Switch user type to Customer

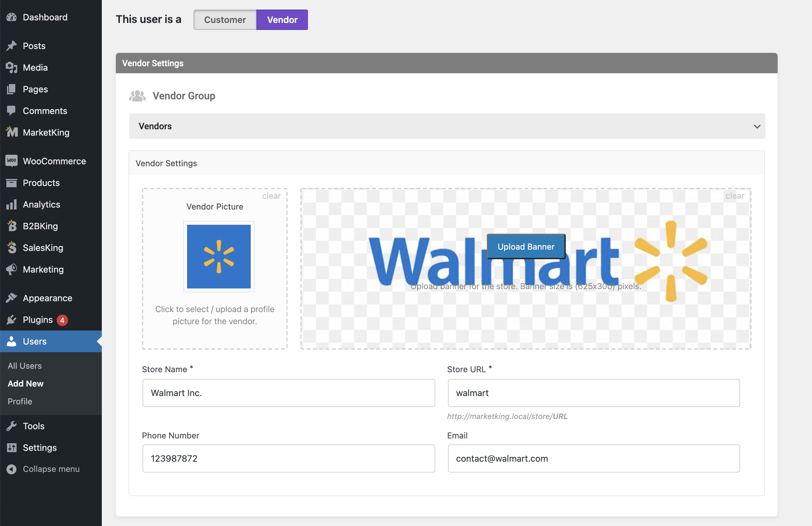click(225, 20)
